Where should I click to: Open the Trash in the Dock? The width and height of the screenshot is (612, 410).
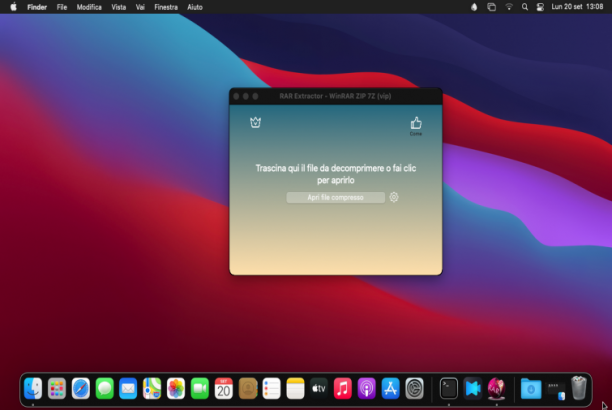579,388
